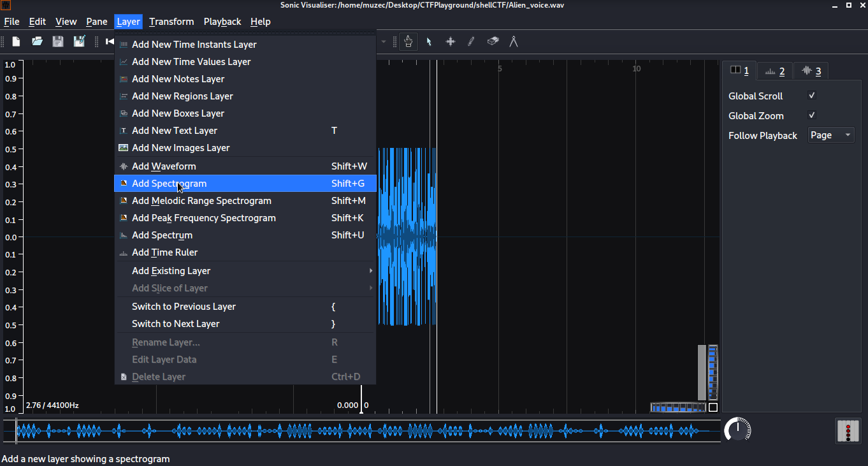This screenshot has height=466, width=868.
Task: Rewind to start with the playback icon
Action: (110, 41)
